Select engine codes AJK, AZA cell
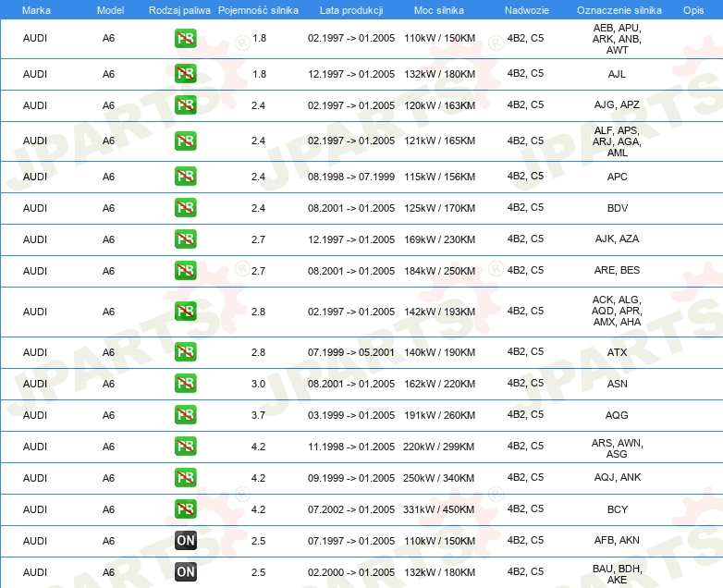 click(x=617, y=239)
